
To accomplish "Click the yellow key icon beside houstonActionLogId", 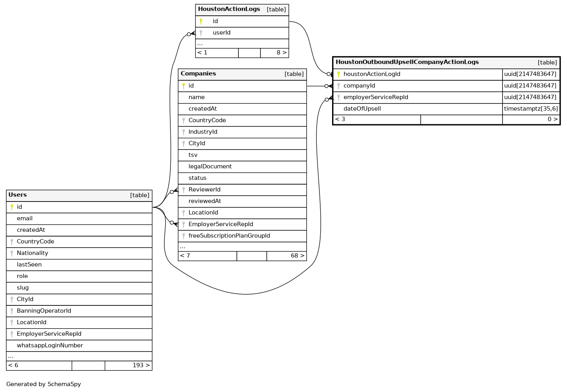I will click(338, 74).
